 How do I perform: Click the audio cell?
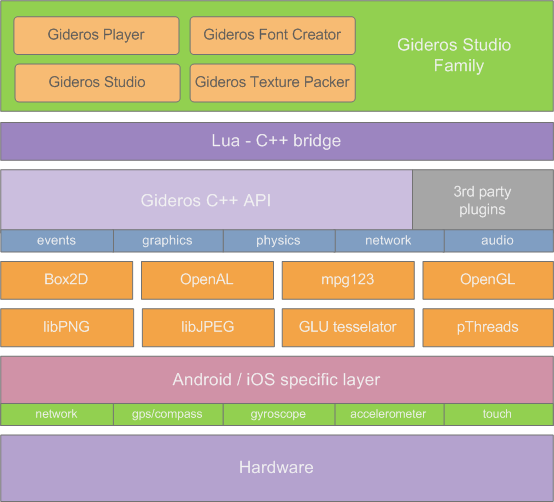click(499, 241)
